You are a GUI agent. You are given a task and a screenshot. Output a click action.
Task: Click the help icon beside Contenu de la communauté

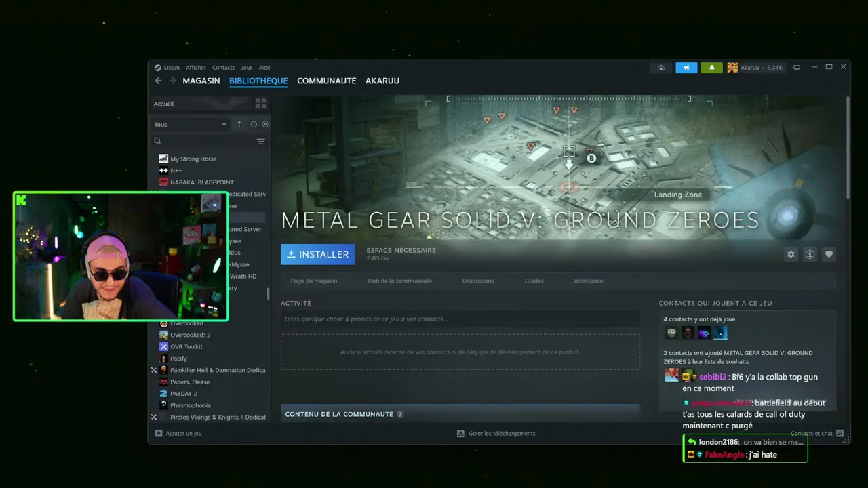400,414
